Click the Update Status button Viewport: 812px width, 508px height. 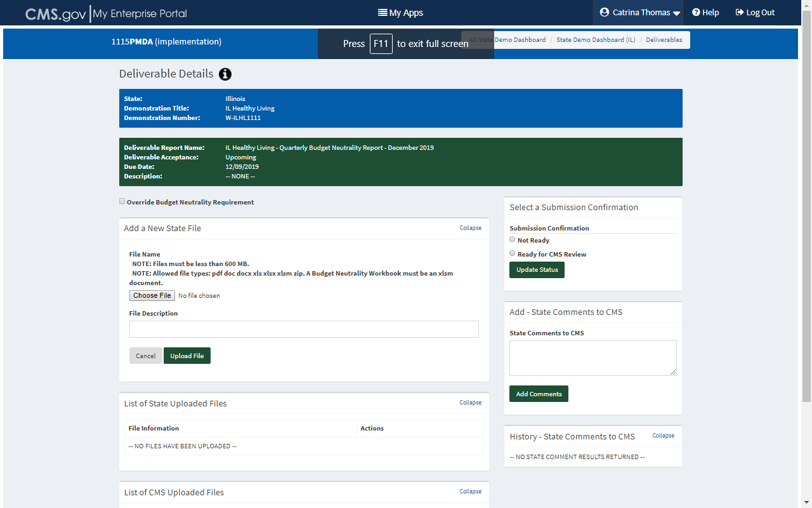click(537, 270)
